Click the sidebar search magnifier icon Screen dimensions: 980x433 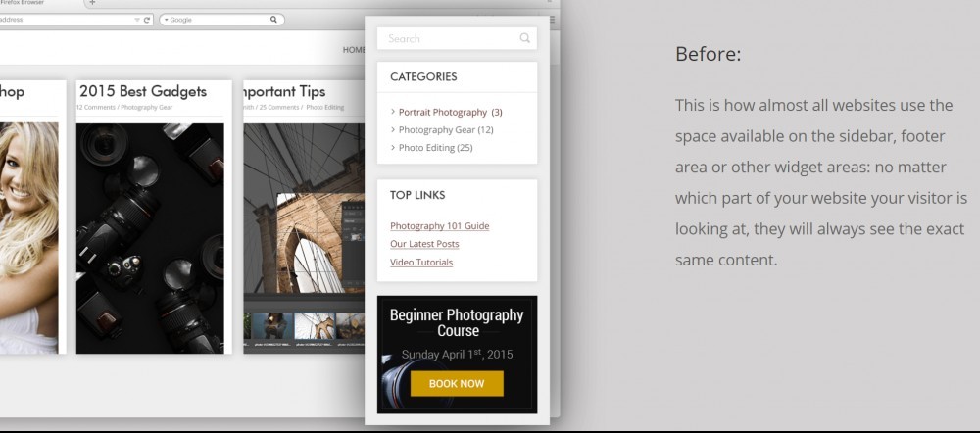pyautogui.click(x=525, y=38)
